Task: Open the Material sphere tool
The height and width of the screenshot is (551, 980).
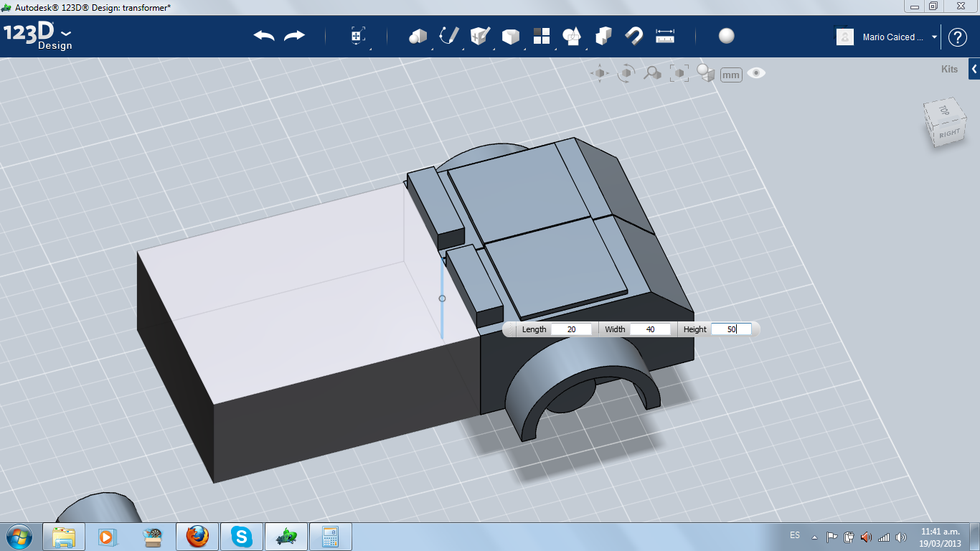Action: [x=726, y=36]
